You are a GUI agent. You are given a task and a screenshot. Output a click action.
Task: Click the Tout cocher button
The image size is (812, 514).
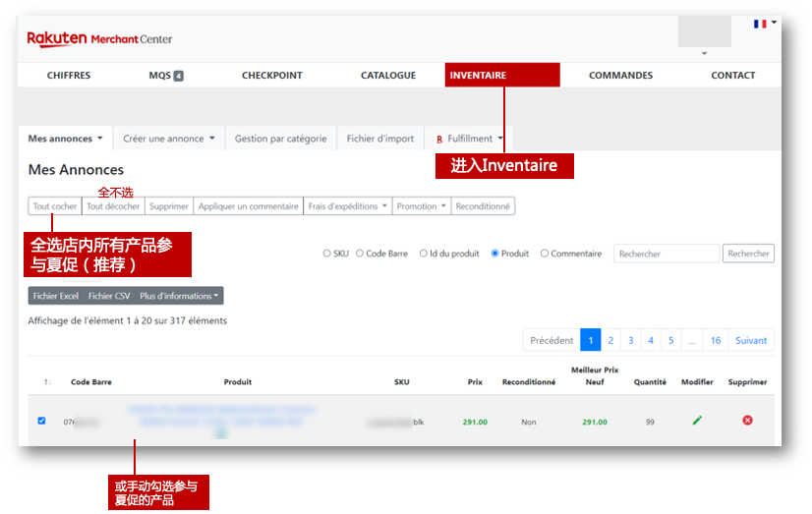tap(55, 206)
